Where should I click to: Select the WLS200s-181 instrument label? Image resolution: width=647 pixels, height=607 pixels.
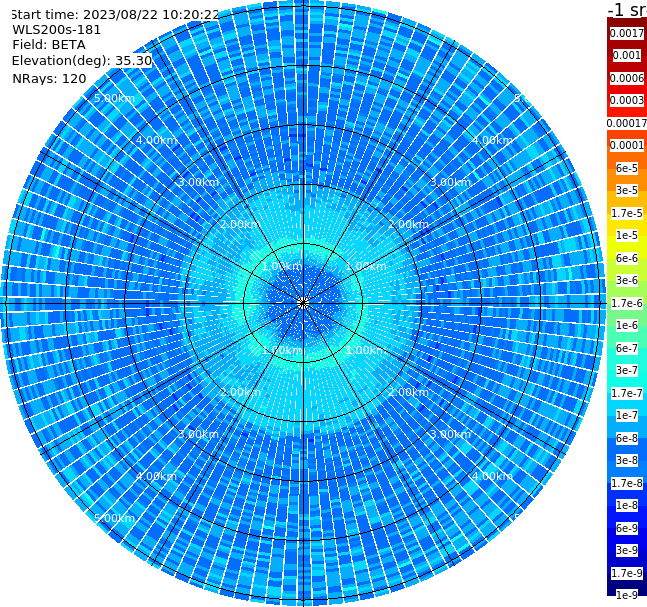pos(57,30)
